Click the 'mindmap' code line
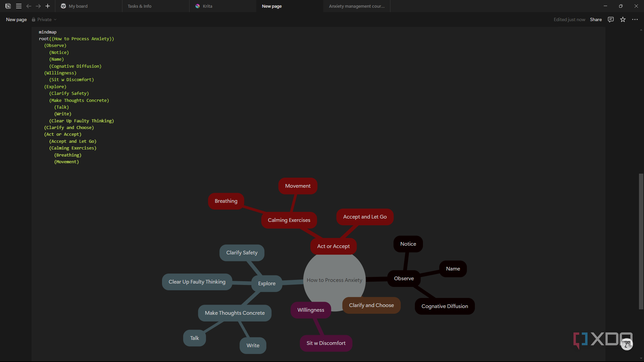Image resolution: width=644 pixels, height=362 pixels. tap(48, 32)
